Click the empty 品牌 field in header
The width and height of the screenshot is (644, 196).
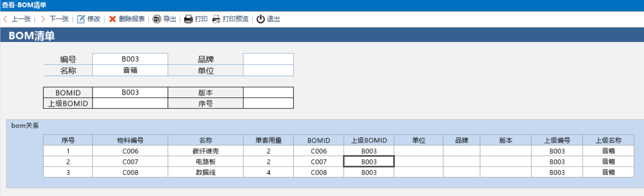point(268,59)
